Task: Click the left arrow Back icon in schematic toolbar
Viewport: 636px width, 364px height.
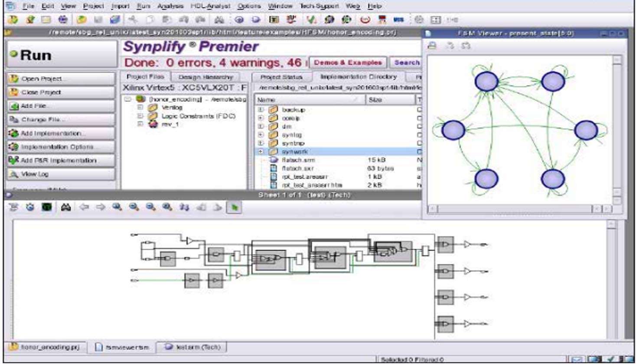Action: point(84,208)
